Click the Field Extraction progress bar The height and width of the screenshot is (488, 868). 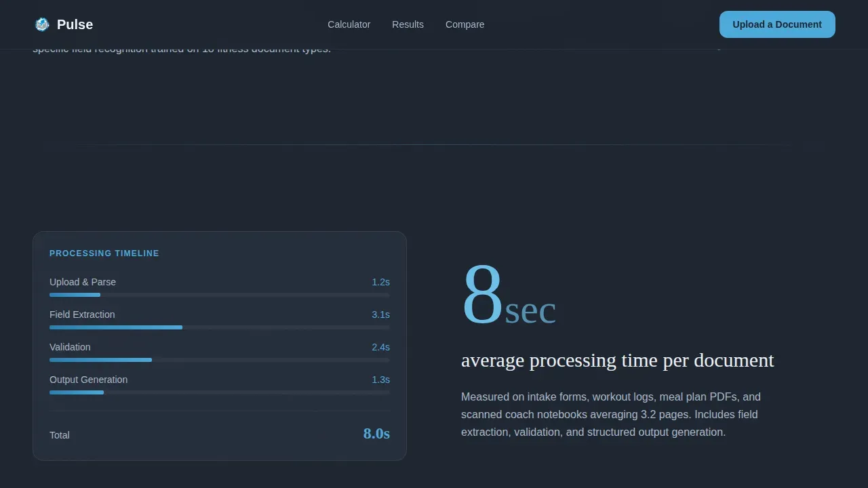click(220, 327)
